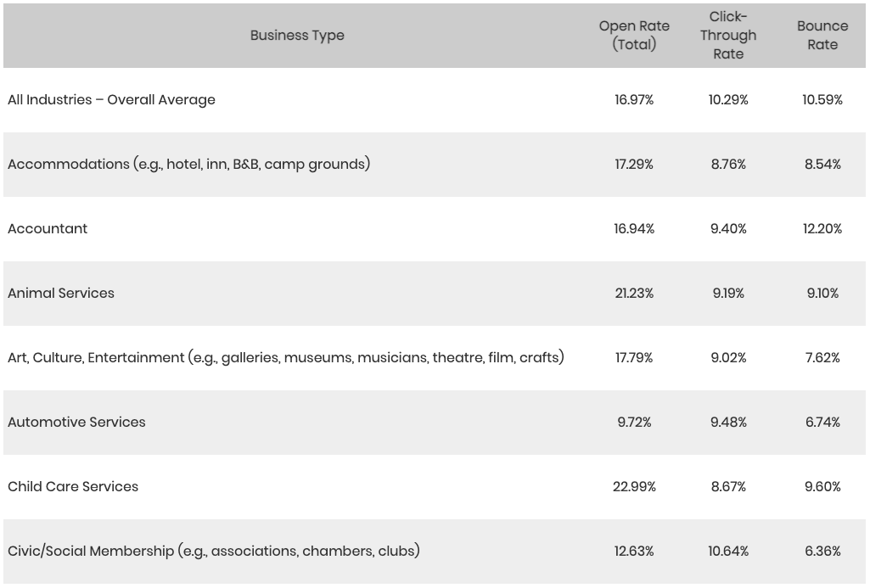The width and height of the screenshot is (870, 588).
Task: Click the Open Rate (Total) column header
Action: tap(634, 36)
